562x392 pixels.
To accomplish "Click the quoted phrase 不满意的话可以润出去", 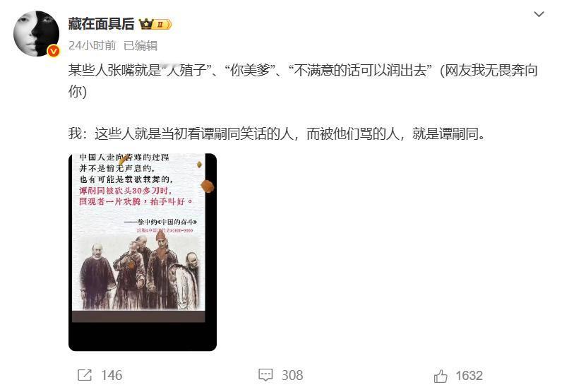I will click(359, 71).
